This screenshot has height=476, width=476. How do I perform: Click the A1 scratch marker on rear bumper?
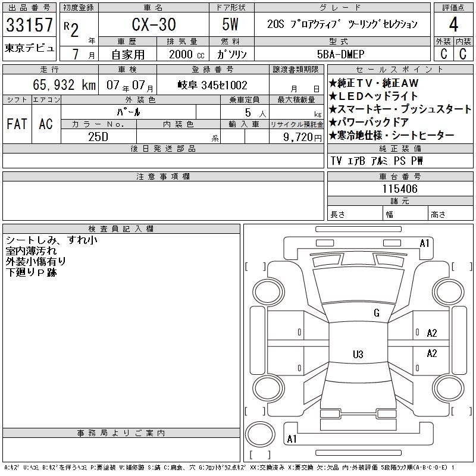pos(292,439)
